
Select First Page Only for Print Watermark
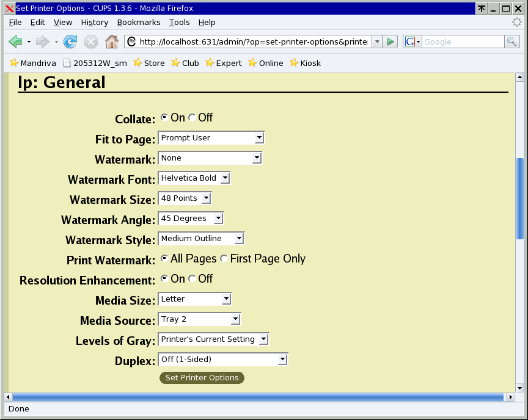click(x=224, y=258)
